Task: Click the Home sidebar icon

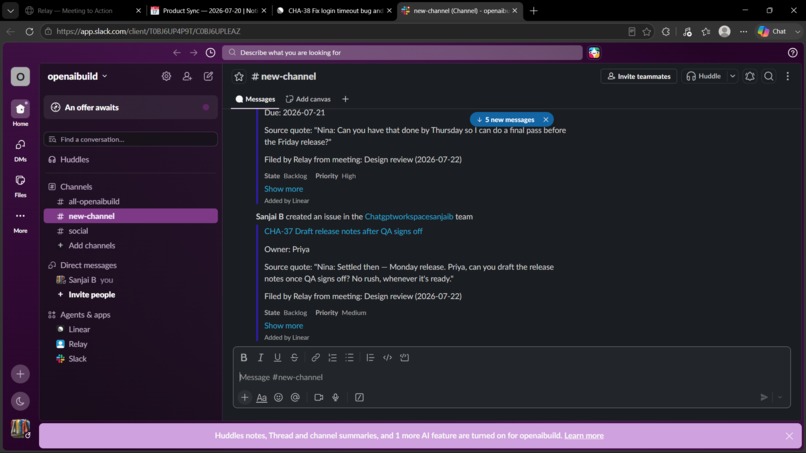Action: (20, 109)
